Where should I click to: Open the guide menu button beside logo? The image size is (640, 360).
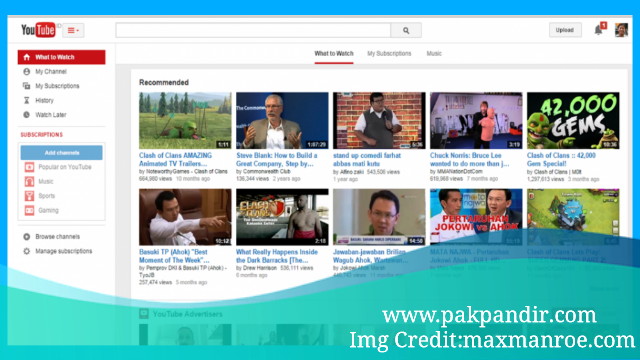tap(73, 30)
